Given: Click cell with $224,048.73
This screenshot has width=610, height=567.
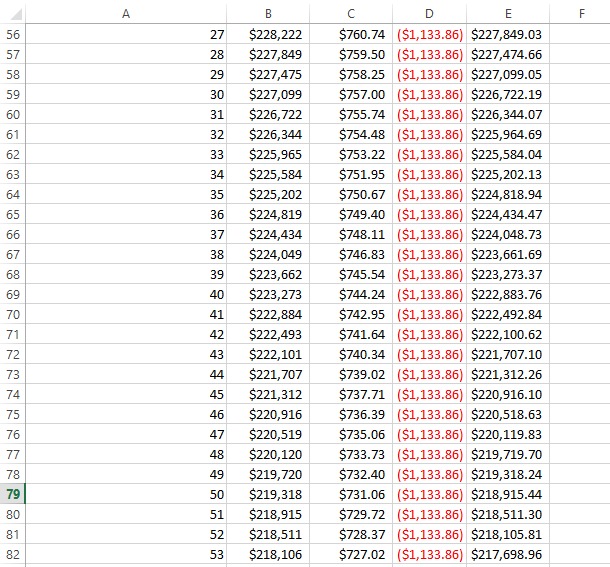Looking at the screenshot, I should 508,235.
